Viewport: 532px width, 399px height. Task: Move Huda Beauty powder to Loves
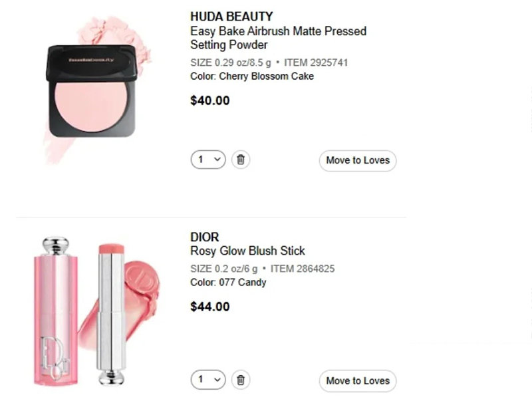(x=358, y=160)
